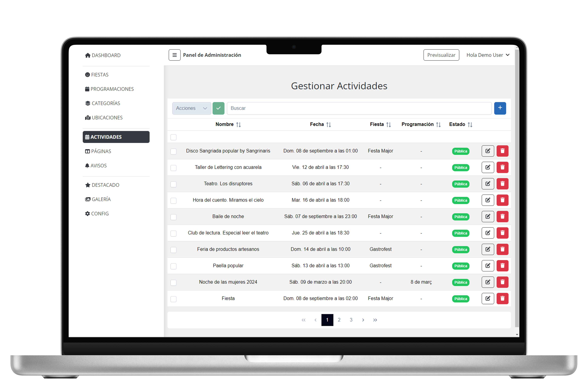Viewport: 588px width, 382px height.
Task: Click the hamburger menu toggle icon
Action: pos(174,55)
